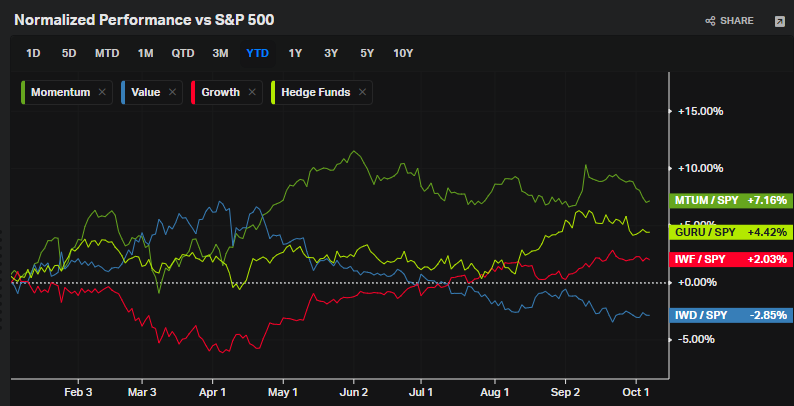Click the GURU / SPY +4.42% label

pyautogui.click(x=730, y=232)
